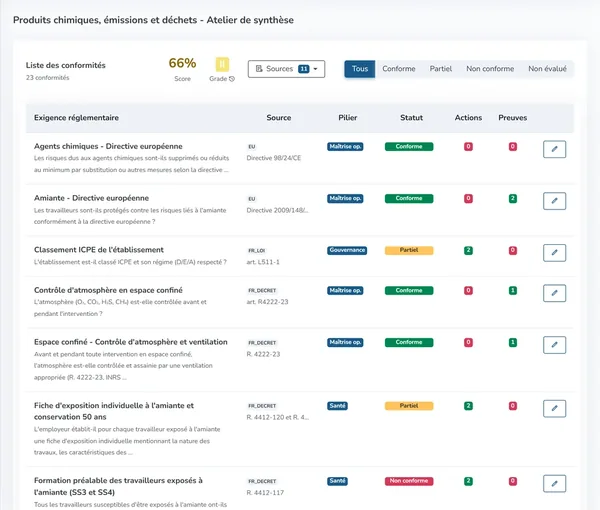Image resolution: width=600 pixels, height=510 pixels.
Task: Click the Partiel status on Classement ICPE
Action: tap(409, 250)
